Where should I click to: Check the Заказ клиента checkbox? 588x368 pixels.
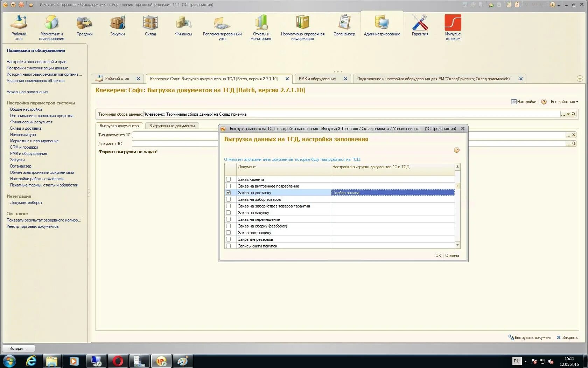228,179
